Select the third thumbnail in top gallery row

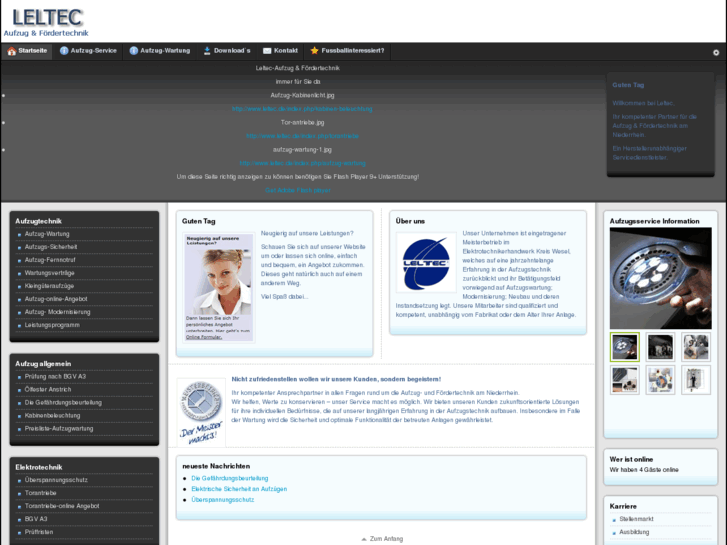point(696,347)
